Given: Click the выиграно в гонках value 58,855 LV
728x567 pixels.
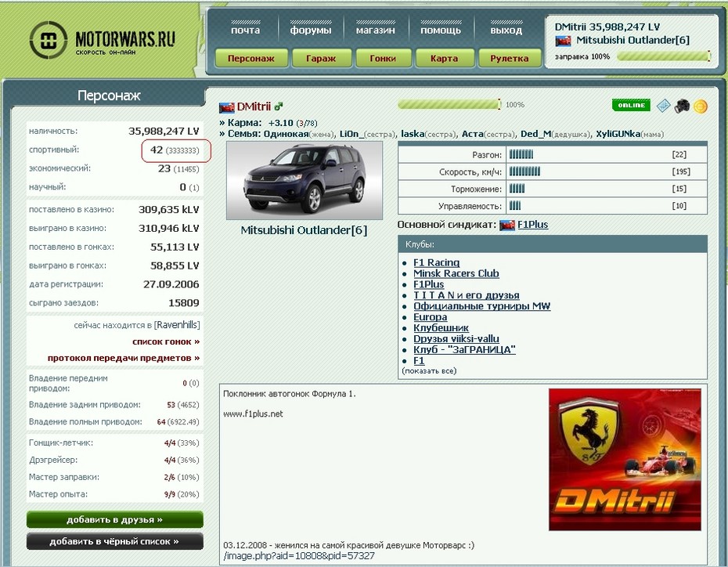Looking at the screenshot, I should click(175, 265).
